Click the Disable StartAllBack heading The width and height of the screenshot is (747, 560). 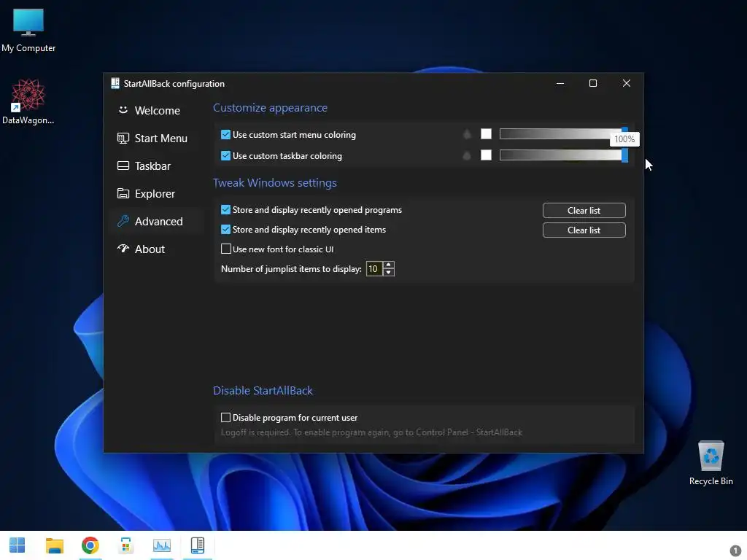coord(263,391)
